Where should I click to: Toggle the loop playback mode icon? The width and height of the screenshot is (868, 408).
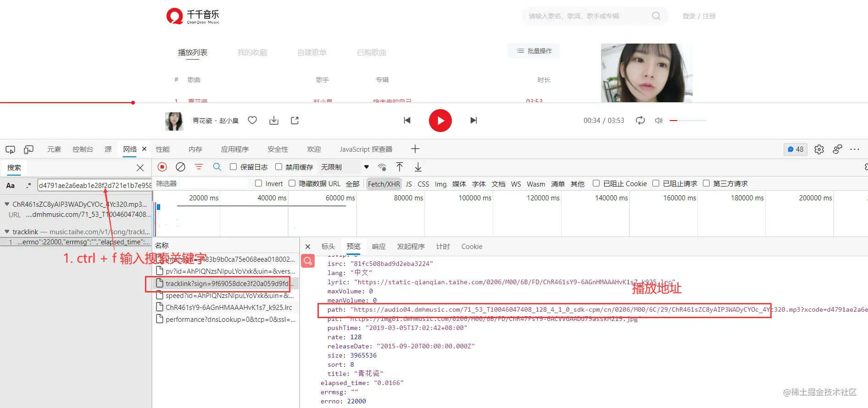tap(640, 120)
